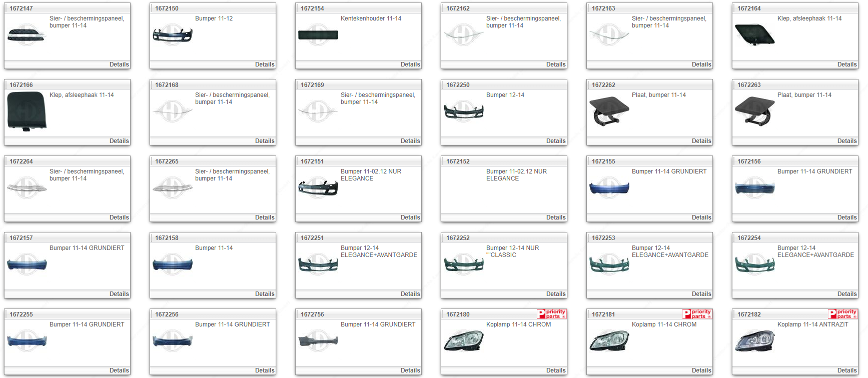Click the Elegance bumper thumbnail of 1672151

[318, 188]
